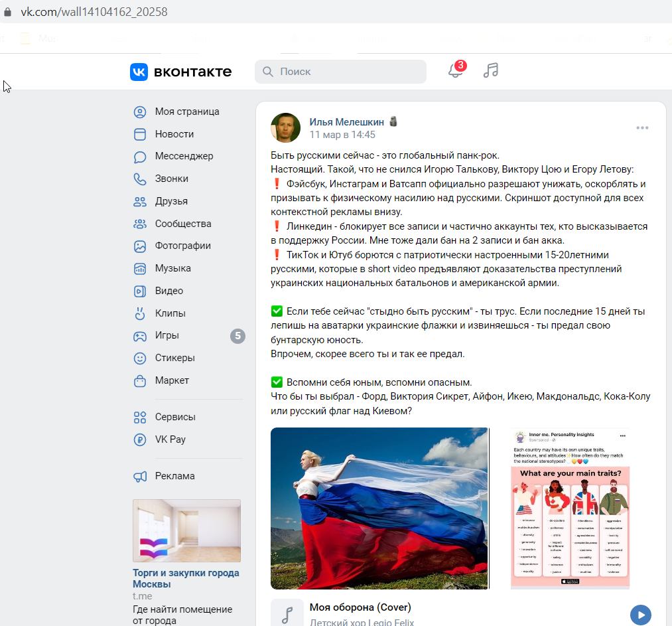The width and height of the screenshot is (672, 626).
Task: Open Реклама section
Action: 175,477
